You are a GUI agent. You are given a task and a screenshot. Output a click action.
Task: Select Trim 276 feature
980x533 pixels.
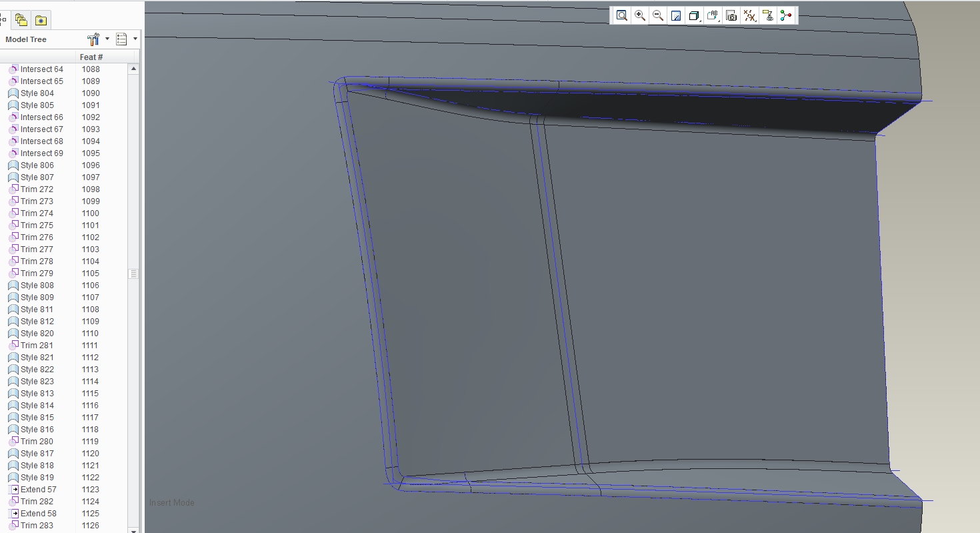click(37, 237)
